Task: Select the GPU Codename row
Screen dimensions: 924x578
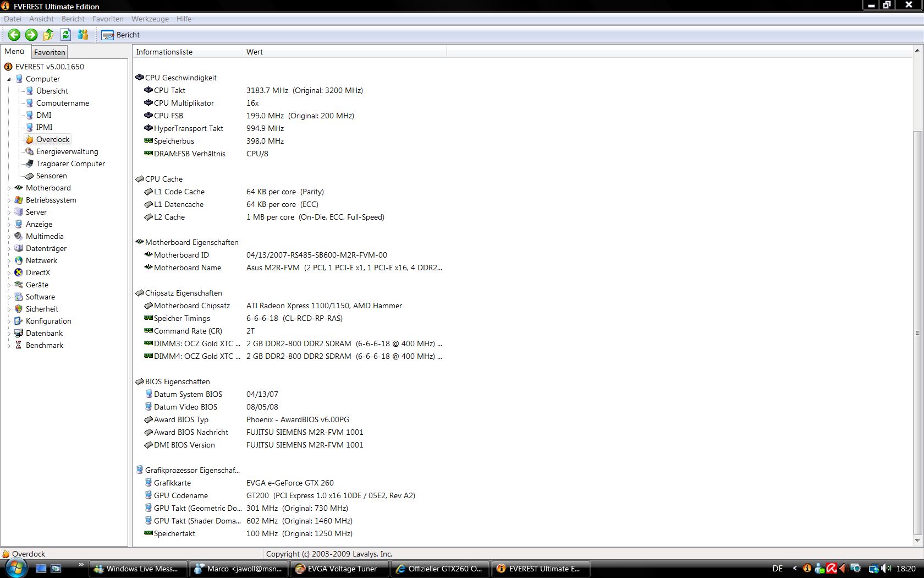Action: 290,495
